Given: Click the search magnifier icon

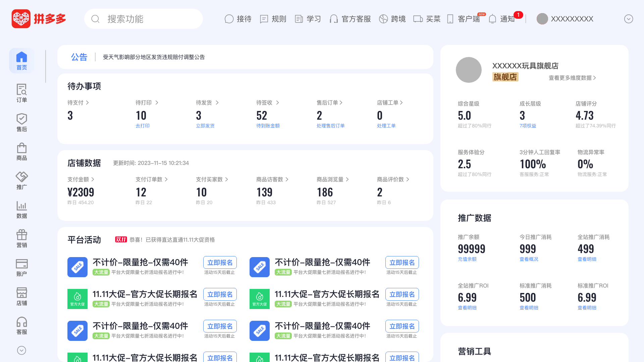Looking at the screenshot, I should pyautogui.click(x=95, y=19).
